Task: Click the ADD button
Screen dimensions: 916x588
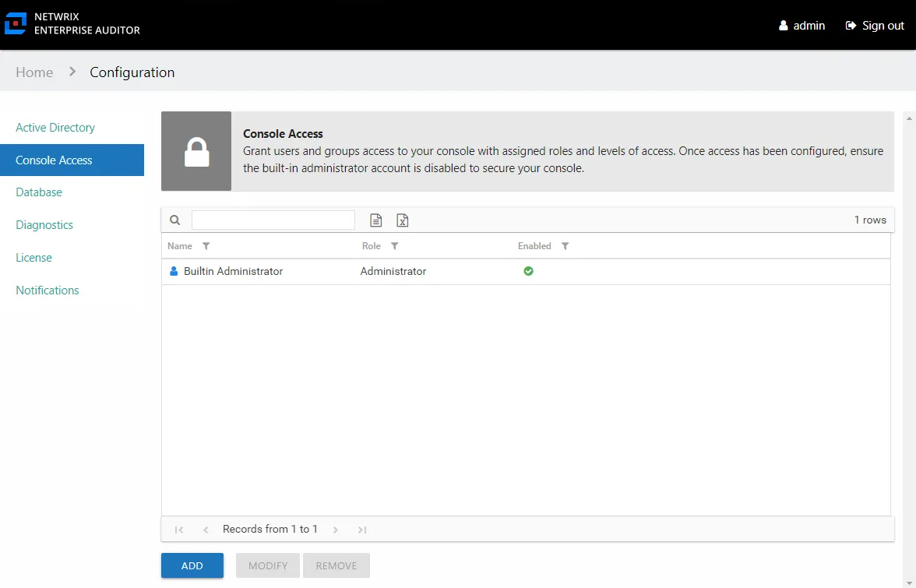Action: 192,565
